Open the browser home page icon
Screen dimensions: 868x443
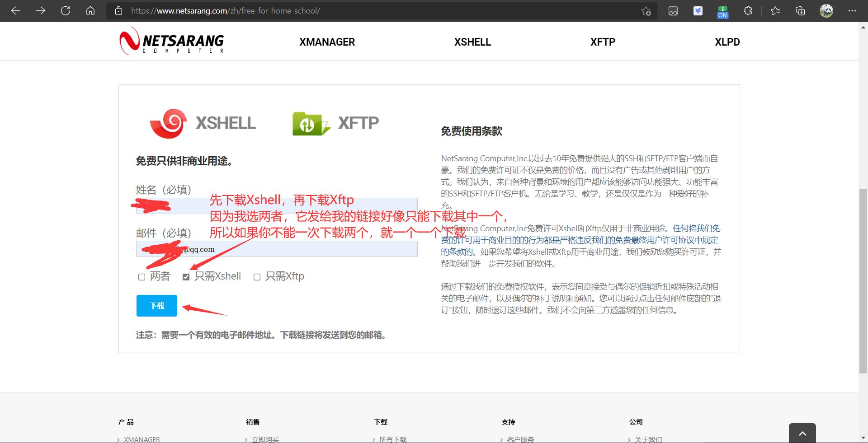pos(90,11)
